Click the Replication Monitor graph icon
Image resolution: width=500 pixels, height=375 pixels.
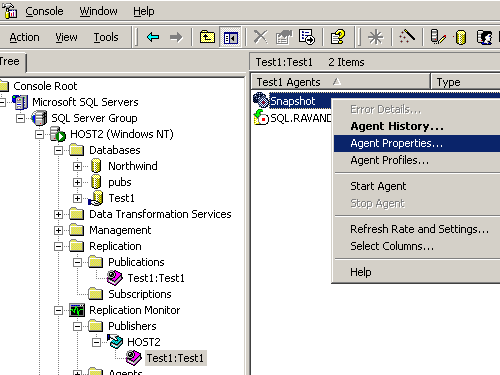point(77,310)
